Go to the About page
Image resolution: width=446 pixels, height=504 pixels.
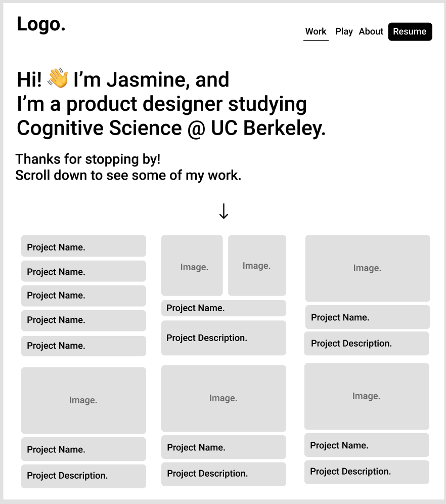tap(371, 31)
